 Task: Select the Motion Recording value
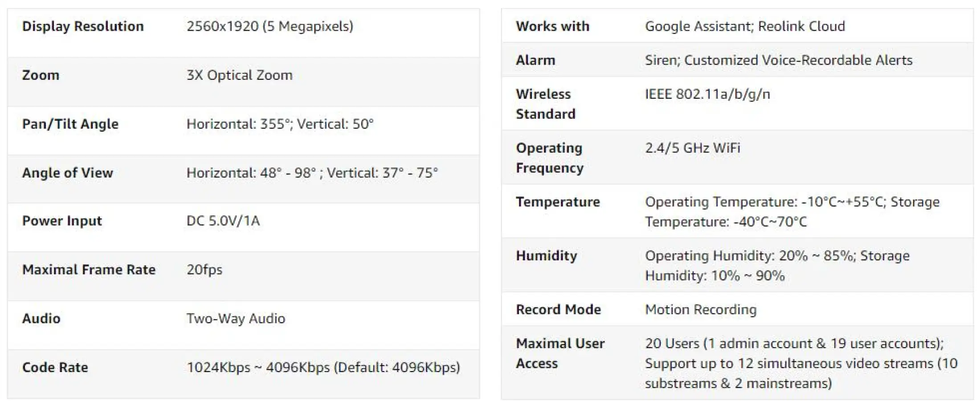tap(700, 310)
